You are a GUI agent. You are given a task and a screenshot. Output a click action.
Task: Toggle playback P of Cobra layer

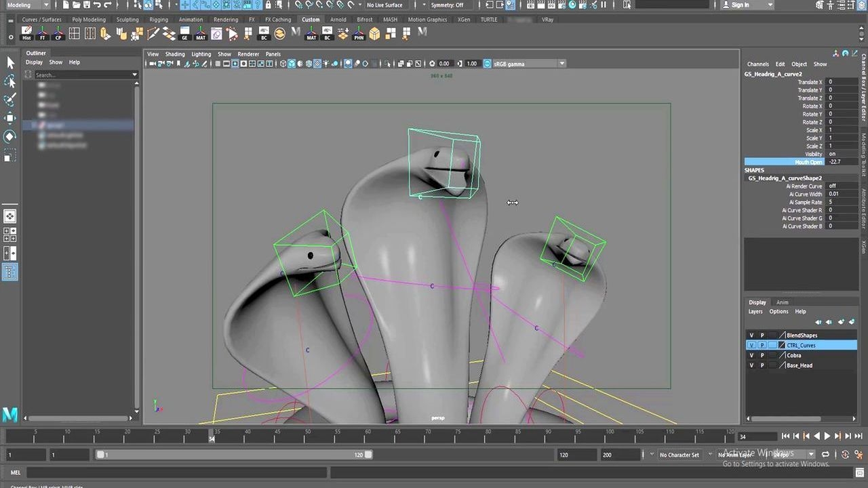[x=762, y=355]
